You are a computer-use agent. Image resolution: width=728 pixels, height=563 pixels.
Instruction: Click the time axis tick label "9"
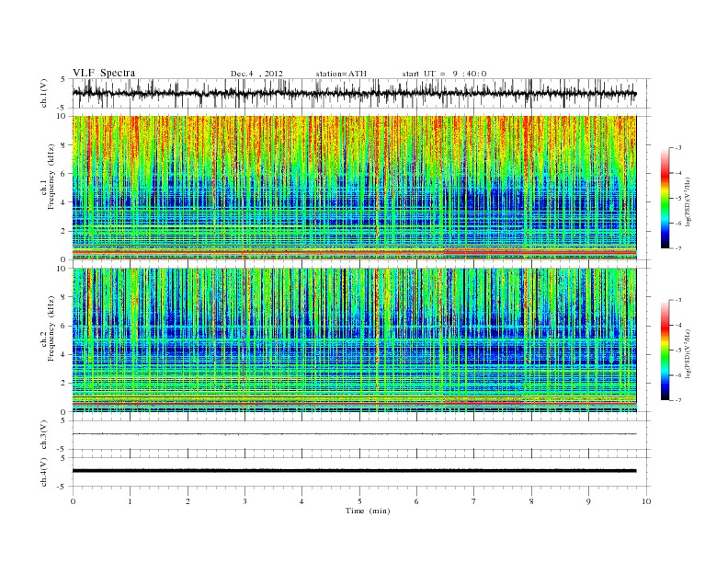(x=588, y=501)
